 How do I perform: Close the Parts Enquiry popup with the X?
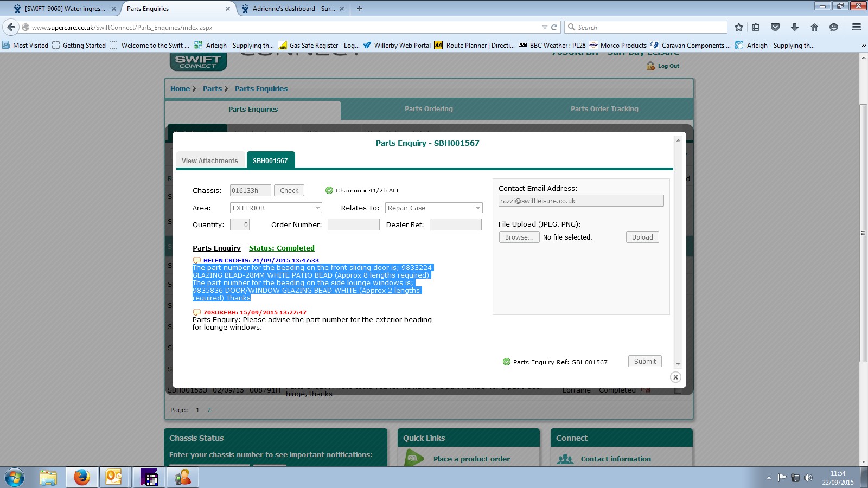coord(675,377)
